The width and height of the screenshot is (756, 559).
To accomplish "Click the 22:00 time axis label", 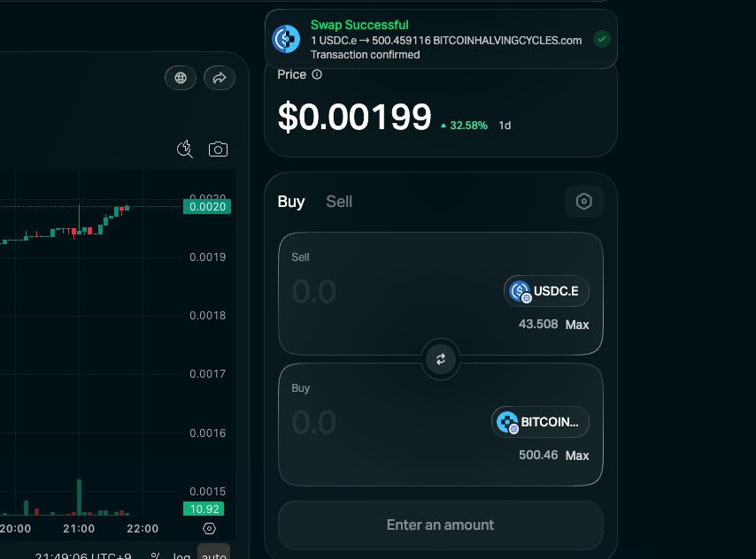I will (x=143, y=529).
